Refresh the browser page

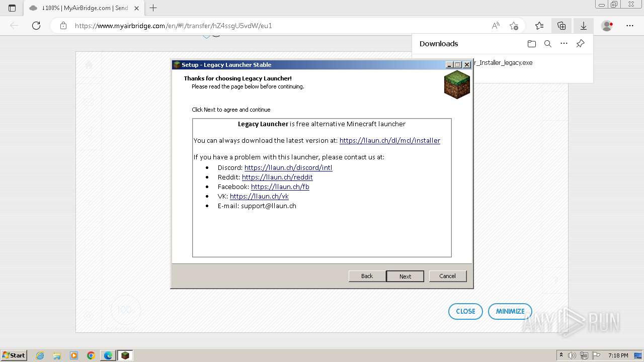(x=36, y=26)
